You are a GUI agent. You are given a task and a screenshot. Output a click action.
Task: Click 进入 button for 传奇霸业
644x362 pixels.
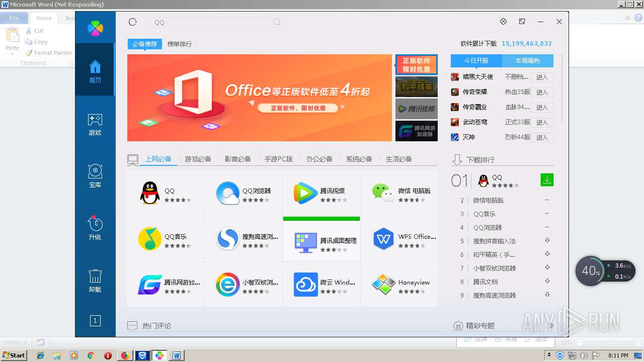(x=542, y=107)
